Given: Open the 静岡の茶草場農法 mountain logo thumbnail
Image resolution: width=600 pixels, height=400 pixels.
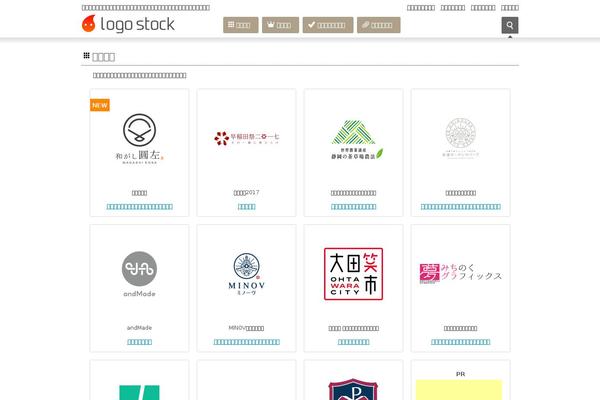Looking at the screenshot, I should [x=357, y=140].
